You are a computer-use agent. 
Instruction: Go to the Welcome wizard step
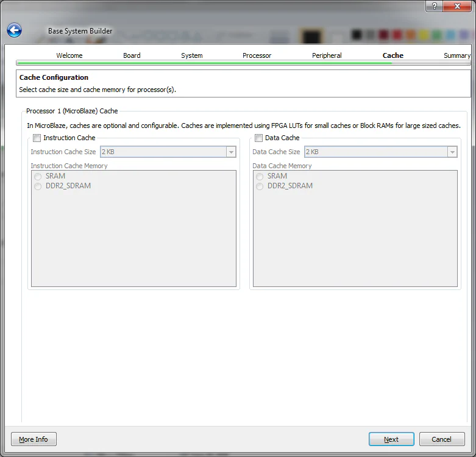69,55
